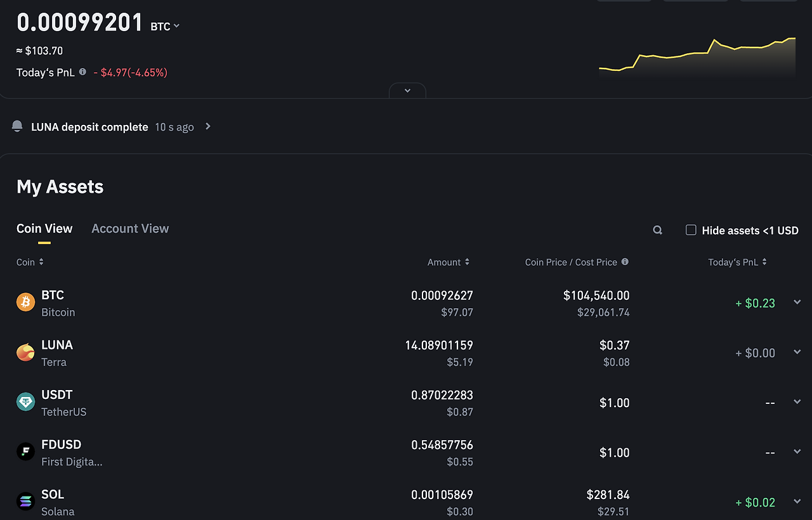This screenshot has width=812, height=520.
Task: Click the LUNA coin name
Action: pos(57,345)
